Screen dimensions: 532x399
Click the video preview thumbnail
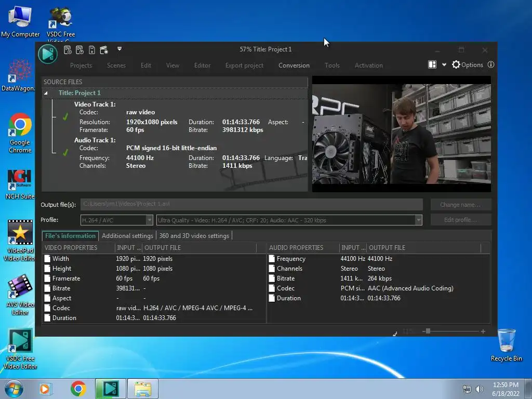tap(402, 134)
